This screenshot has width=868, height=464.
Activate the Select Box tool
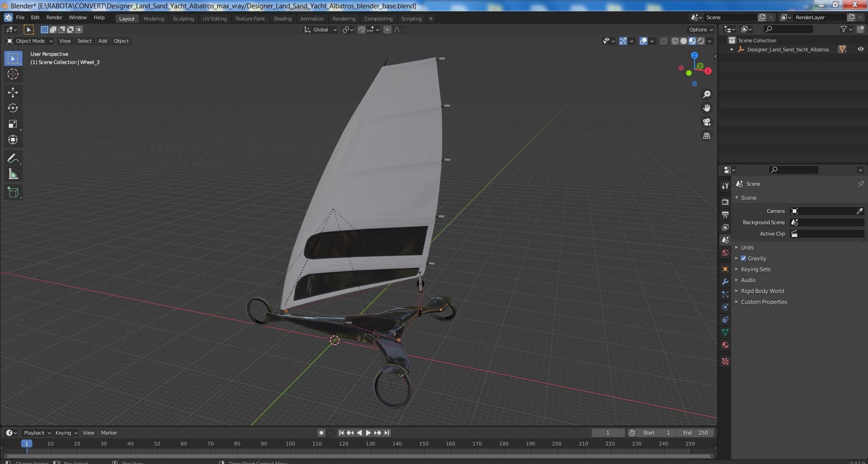click(13, 58)
